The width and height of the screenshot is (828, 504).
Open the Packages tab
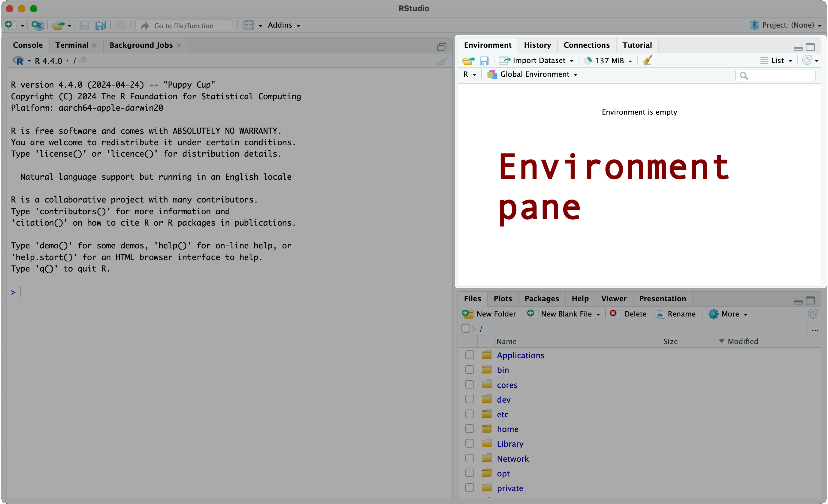click(x=541, y=298)
